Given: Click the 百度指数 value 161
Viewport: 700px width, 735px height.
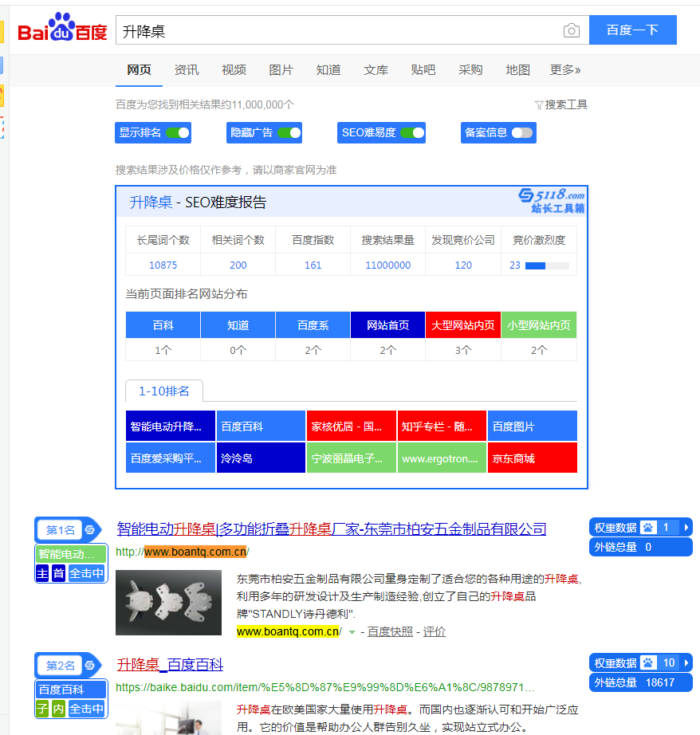Looking at the screenshot, I should point(313,265).
